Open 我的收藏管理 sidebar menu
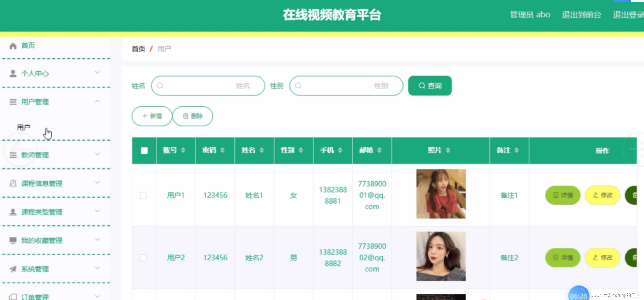The image size is (644, 300). (x=42, y=241)
